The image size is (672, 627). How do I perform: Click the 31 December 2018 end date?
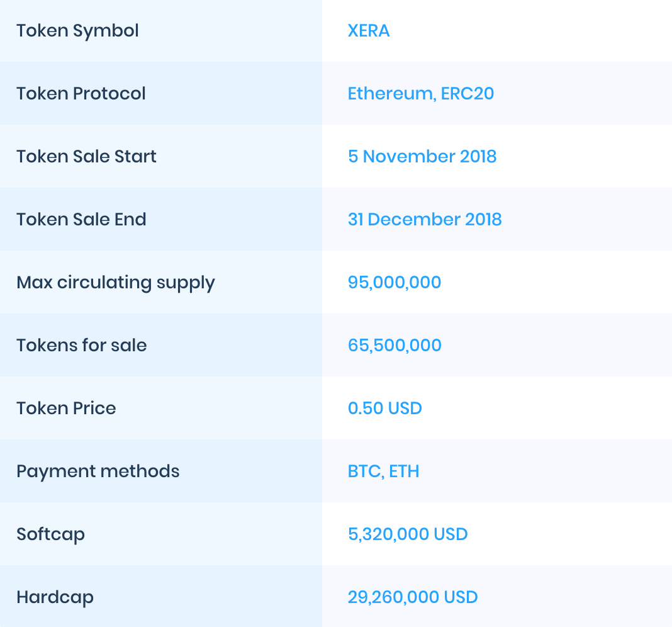pos(425,220)
